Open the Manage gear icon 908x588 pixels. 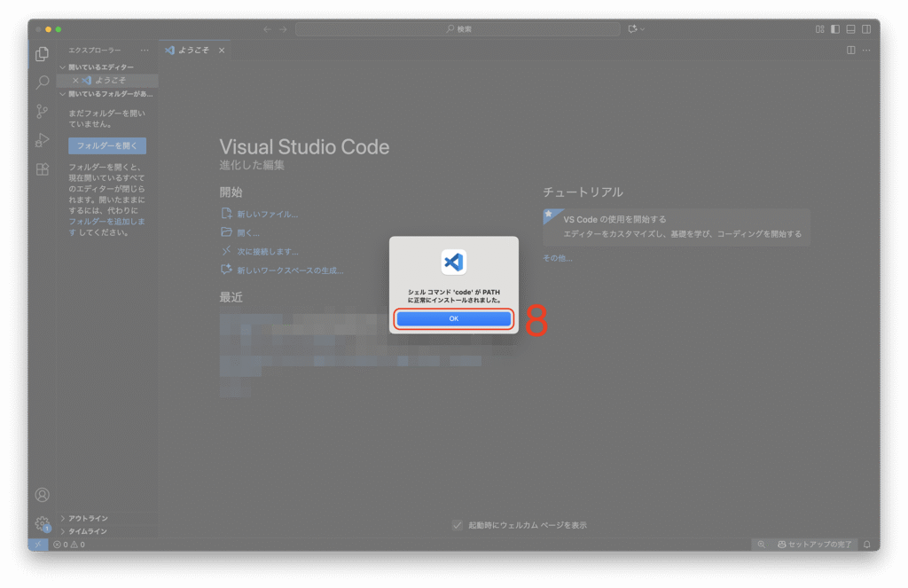click(x=42, y=523)
